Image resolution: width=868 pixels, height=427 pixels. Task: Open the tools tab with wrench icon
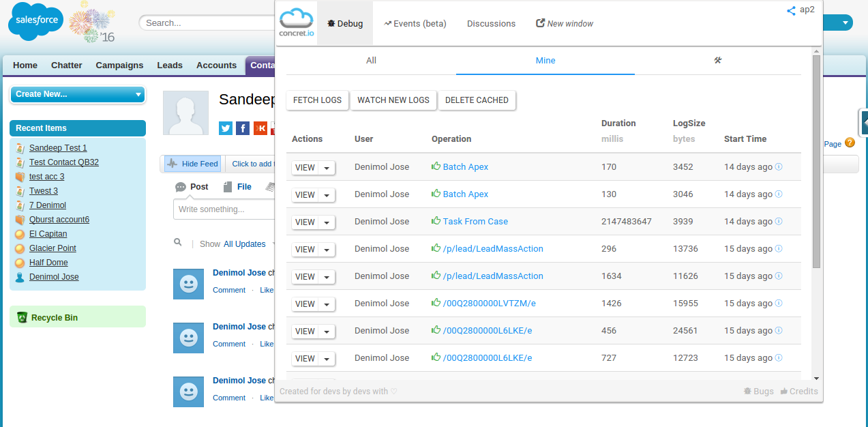[717, 60]
